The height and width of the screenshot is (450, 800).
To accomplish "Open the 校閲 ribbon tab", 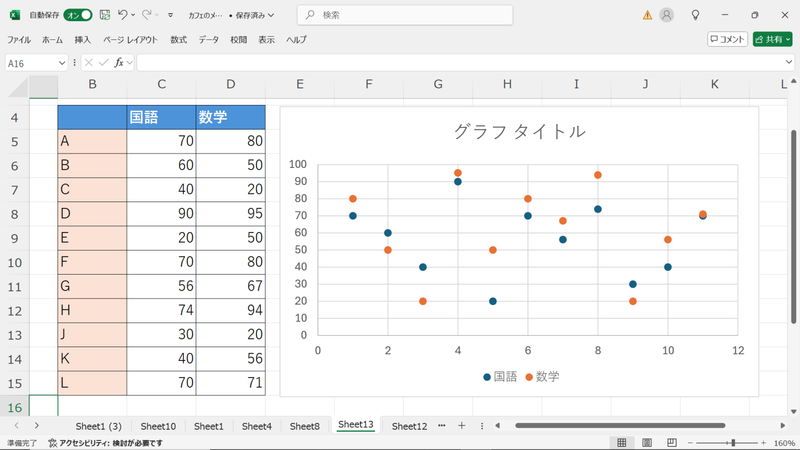I will pos(239,39).
